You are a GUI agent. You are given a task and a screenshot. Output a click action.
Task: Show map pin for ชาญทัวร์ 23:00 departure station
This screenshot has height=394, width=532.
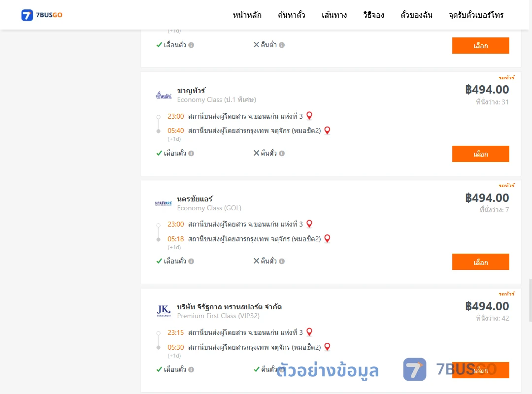tap(309, 116)
